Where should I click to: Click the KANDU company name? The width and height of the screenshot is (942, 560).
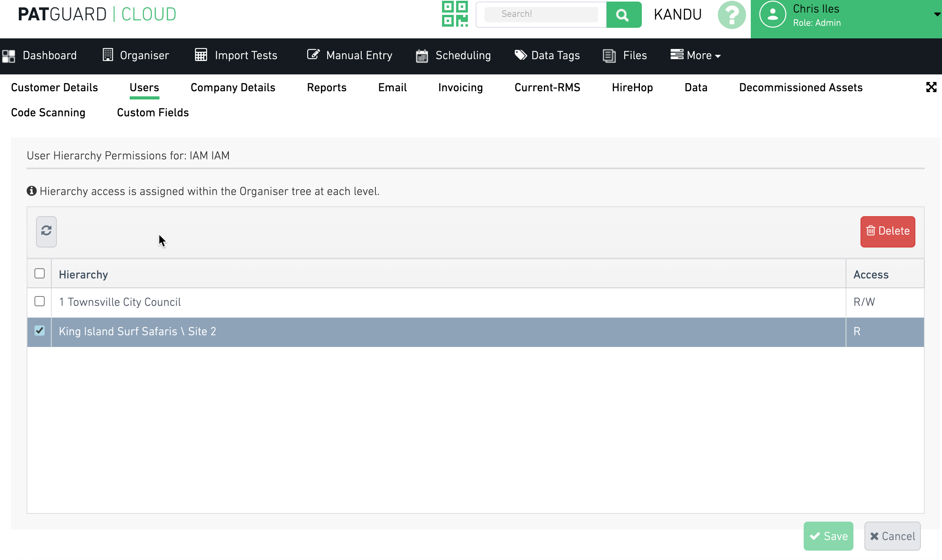click(x=678, y=14)
